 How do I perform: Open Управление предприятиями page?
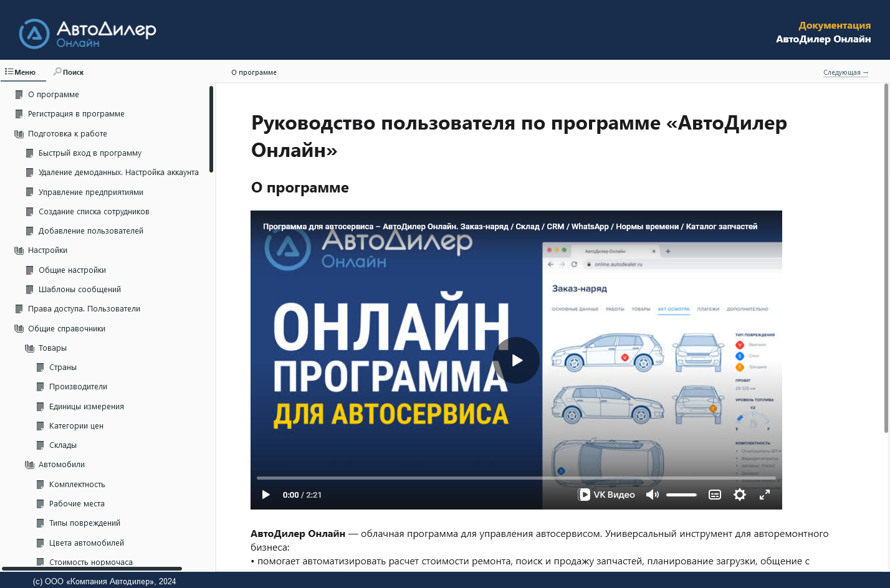[x=91, y=192]
